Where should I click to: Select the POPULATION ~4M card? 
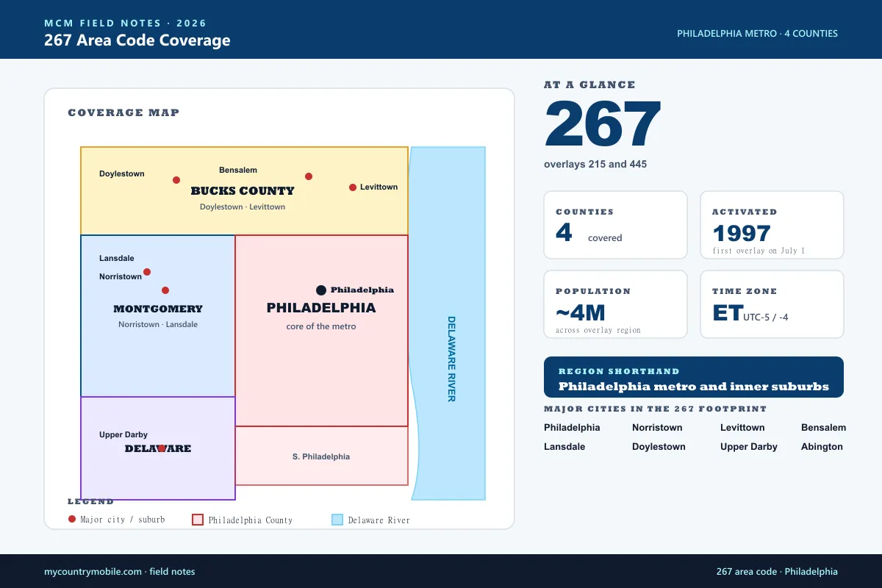pyautogui.click(x=615, y=304)
